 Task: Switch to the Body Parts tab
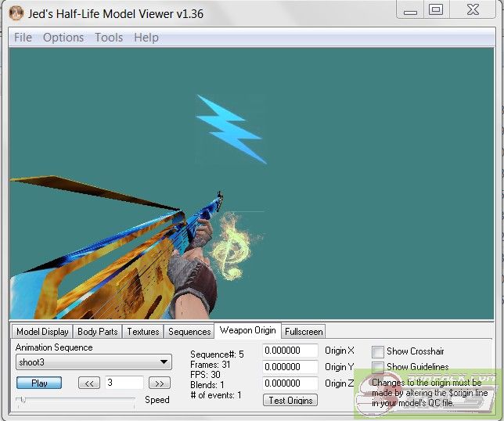(97, 332)
